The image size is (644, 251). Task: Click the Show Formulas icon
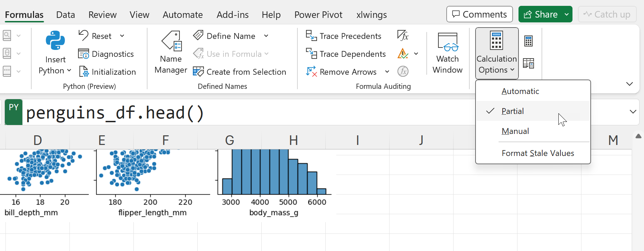pyautogui.click(x=403, y=35)
